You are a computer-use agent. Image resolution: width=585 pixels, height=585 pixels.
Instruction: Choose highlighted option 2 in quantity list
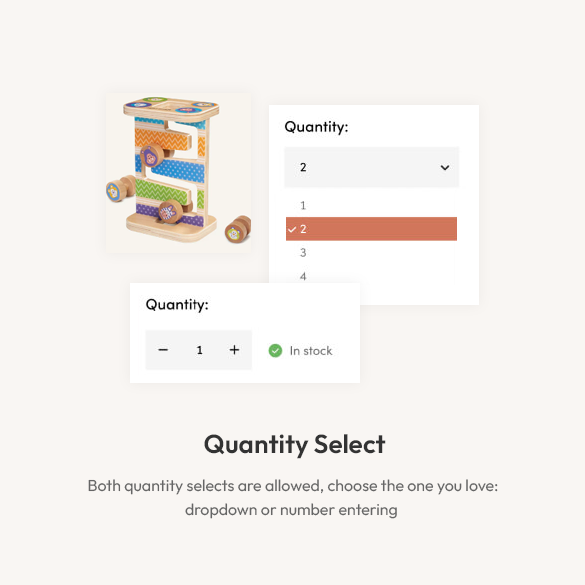(371, 229)
